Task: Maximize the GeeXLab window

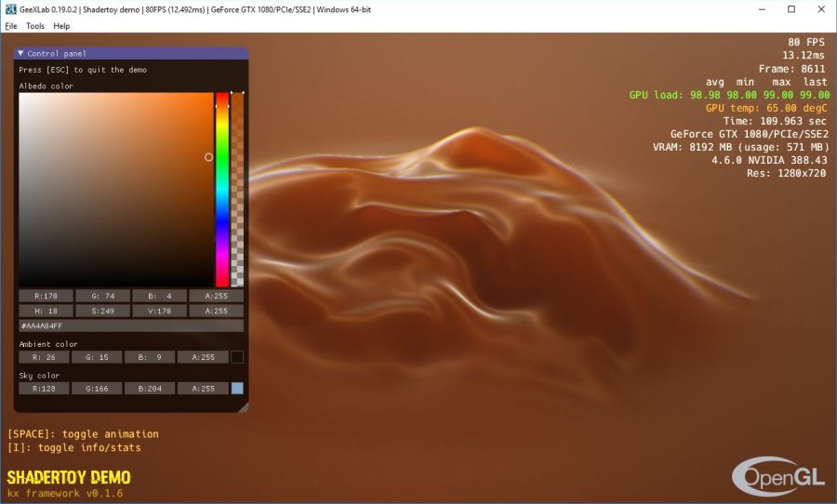Action: 791,9
